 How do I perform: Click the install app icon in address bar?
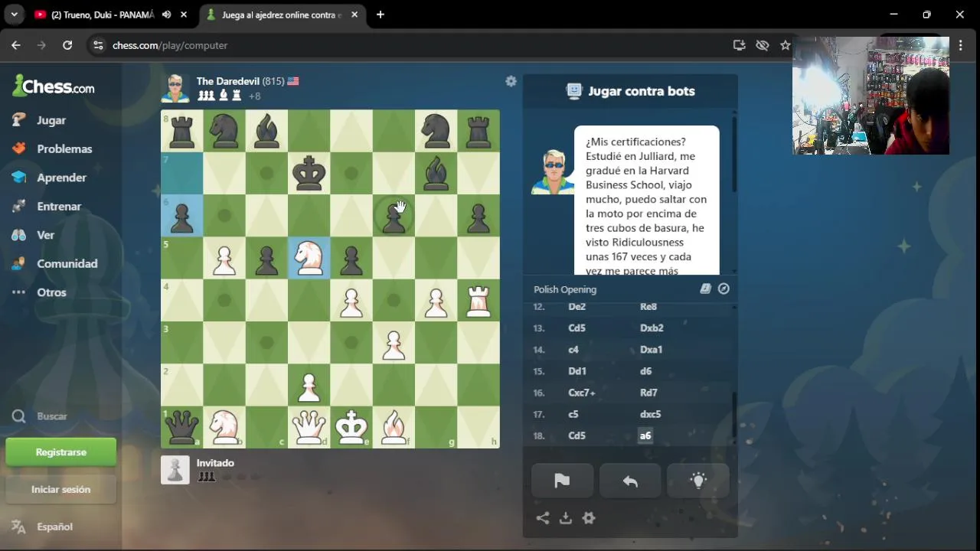tap(739, 45)
